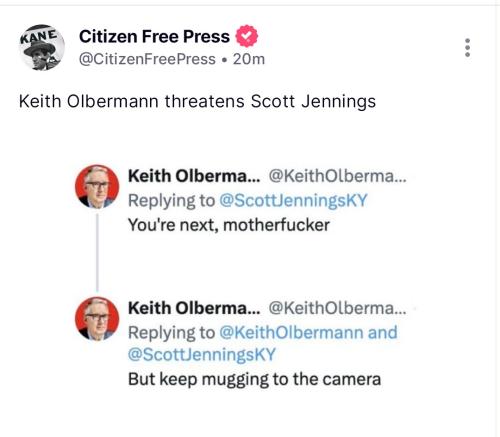Click the first @KeithOlberma... handle
The width and height of the screenshot is (500, 437).
click(x=337, y=176)
